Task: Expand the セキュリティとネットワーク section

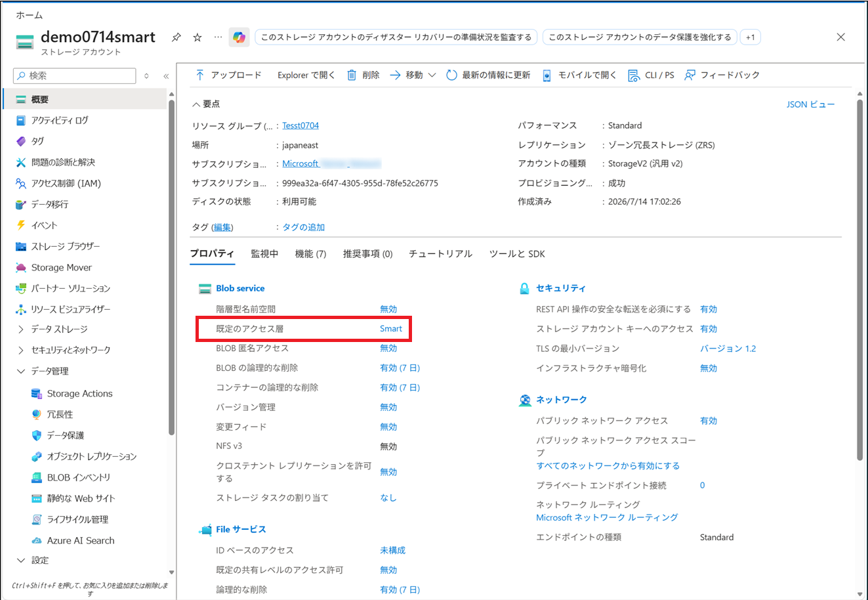Action: (x=21, y=350)
